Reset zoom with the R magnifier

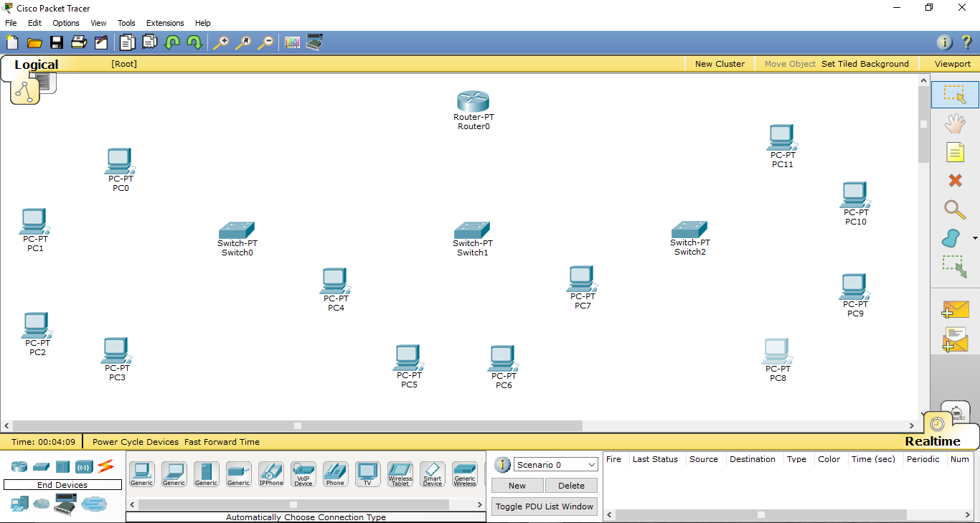(x=243, y=42)
